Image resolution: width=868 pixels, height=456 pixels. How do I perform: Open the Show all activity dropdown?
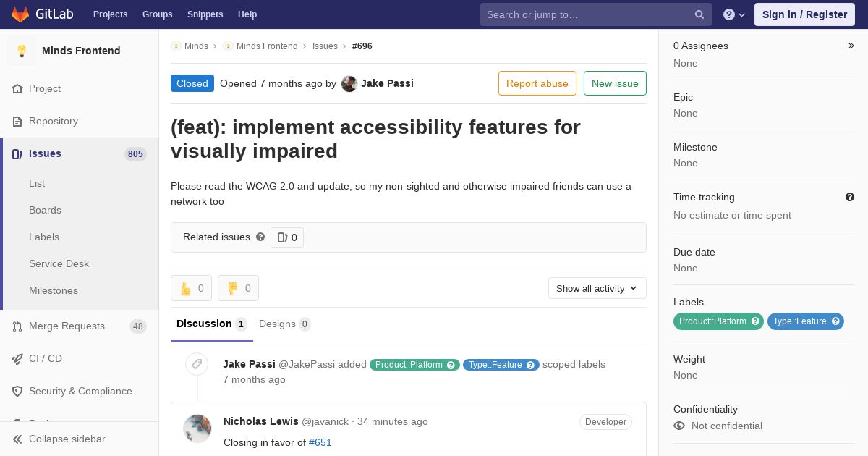pyautogui.click(x=597, y=288)
